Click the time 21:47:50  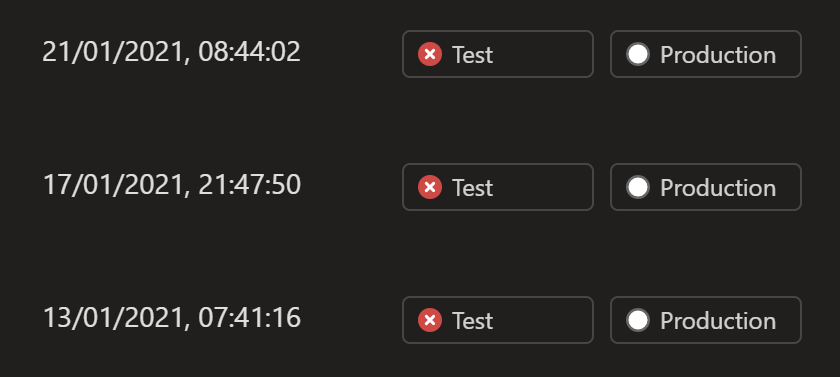[249, 185]
